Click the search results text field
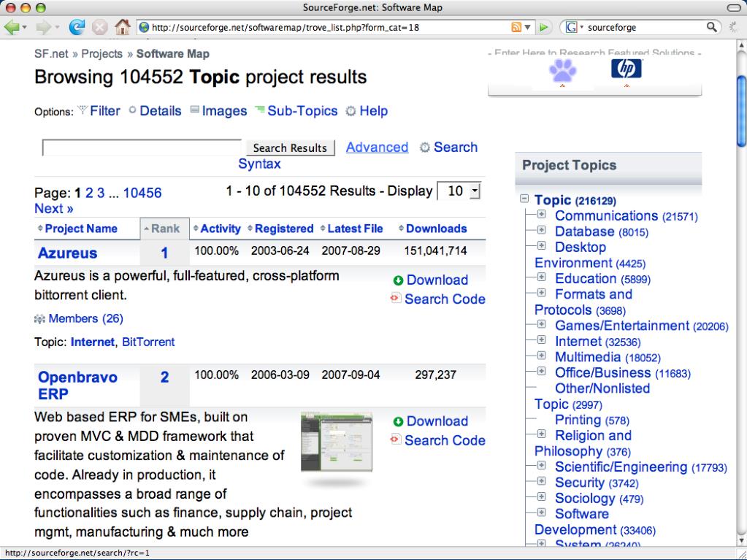 142,147
